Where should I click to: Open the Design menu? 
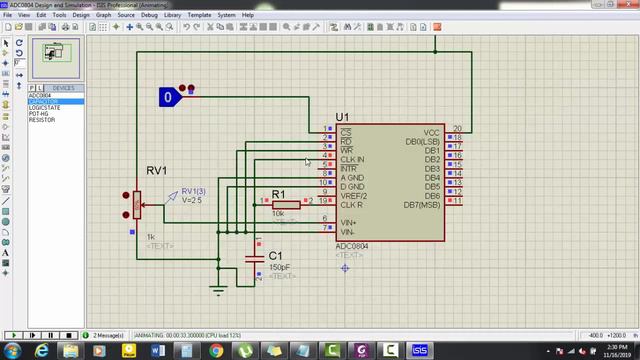tap(81, 15)
